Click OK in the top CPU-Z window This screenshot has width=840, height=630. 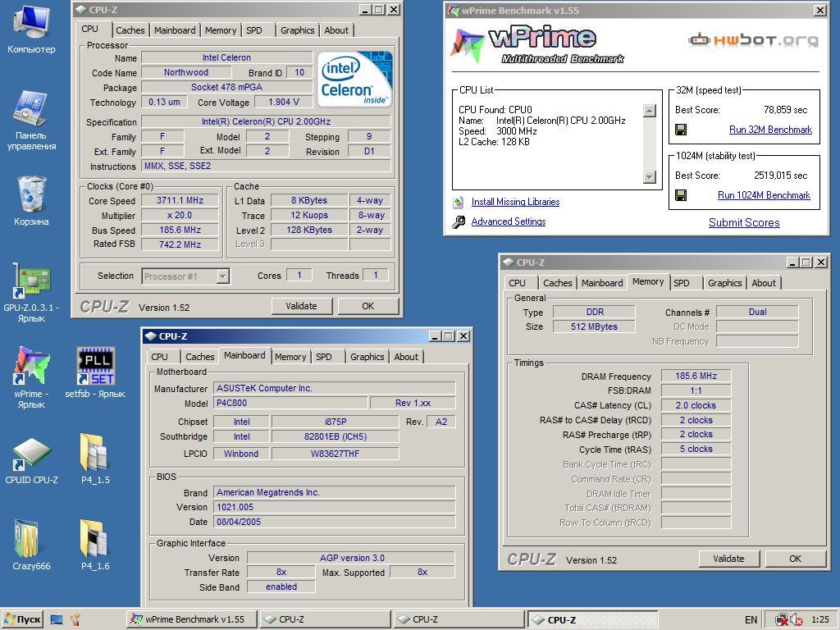[x=367, y=306]
